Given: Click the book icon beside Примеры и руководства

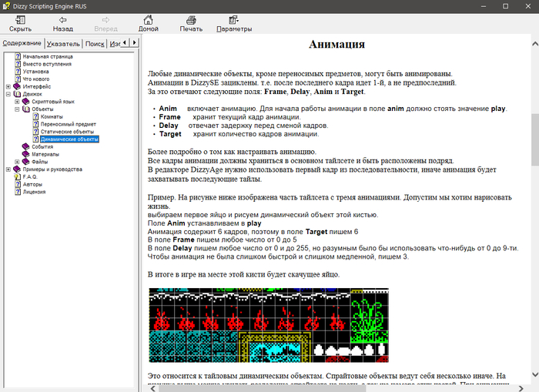Looking at the screenshot, I should [17, 169].
